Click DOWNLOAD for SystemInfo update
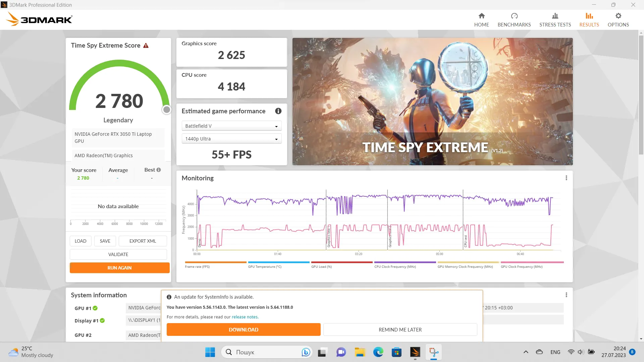644x362 pixels. pyautogui.click(x=244, y=329)
